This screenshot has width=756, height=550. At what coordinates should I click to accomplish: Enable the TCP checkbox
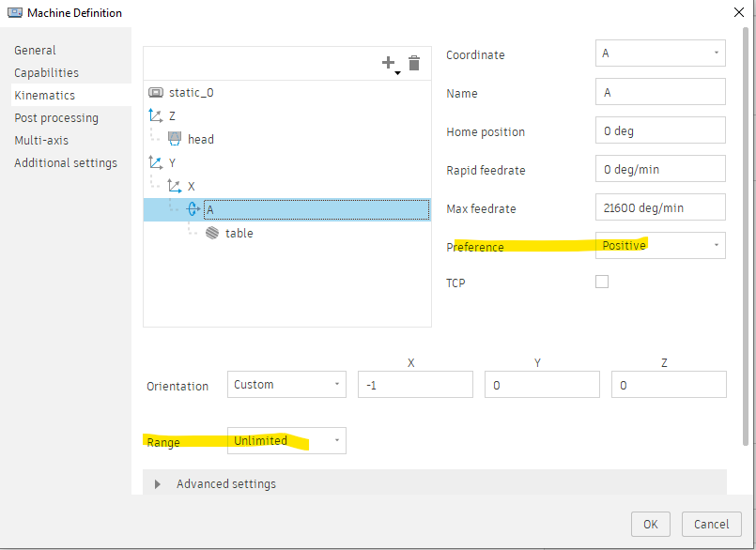[602, 281]
